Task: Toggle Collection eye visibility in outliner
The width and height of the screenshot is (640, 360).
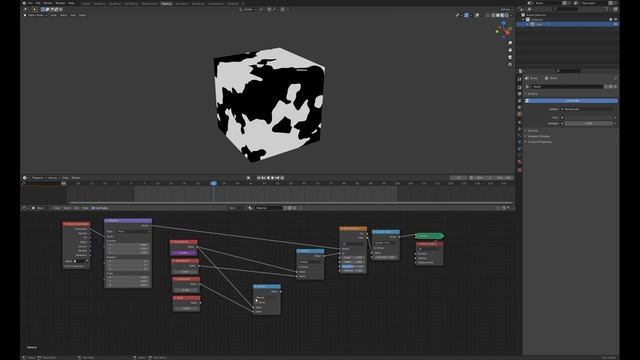Action: click(x=616, y=20)
